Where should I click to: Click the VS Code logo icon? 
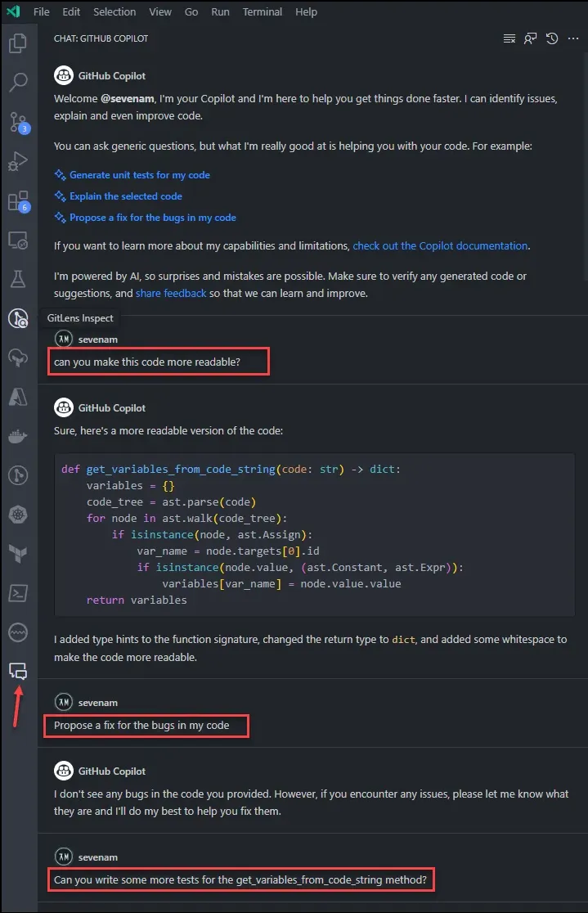click(13, 11)
